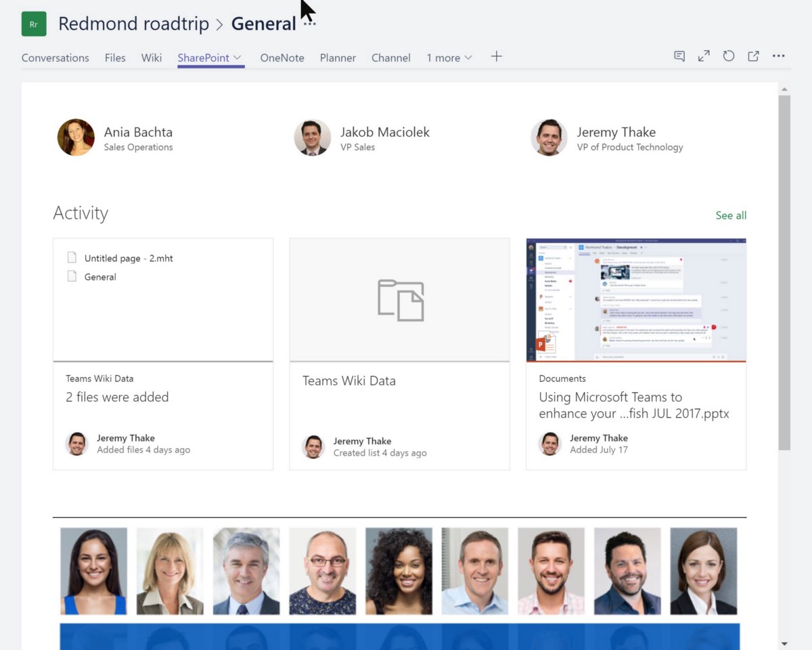
Task: Show the tab conversation chat icon
Action: 679,56
